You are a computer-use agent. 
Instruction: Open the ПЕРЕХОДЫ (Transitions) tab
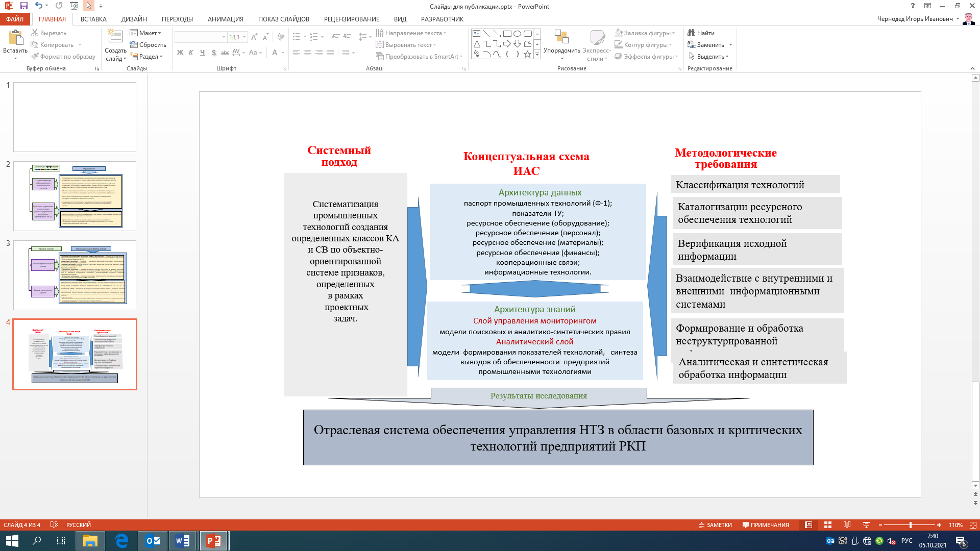pyautogui.click(x=177, y=19)
